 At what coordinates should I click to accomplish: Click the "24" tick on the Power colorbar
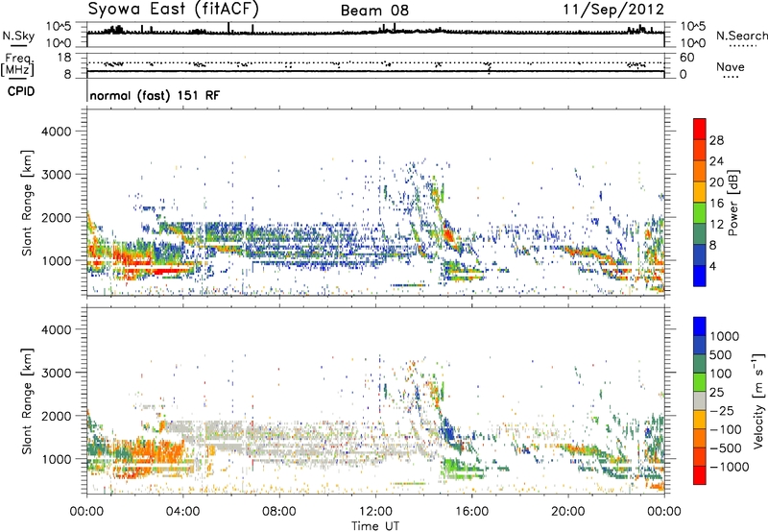[x=716, y=161]
